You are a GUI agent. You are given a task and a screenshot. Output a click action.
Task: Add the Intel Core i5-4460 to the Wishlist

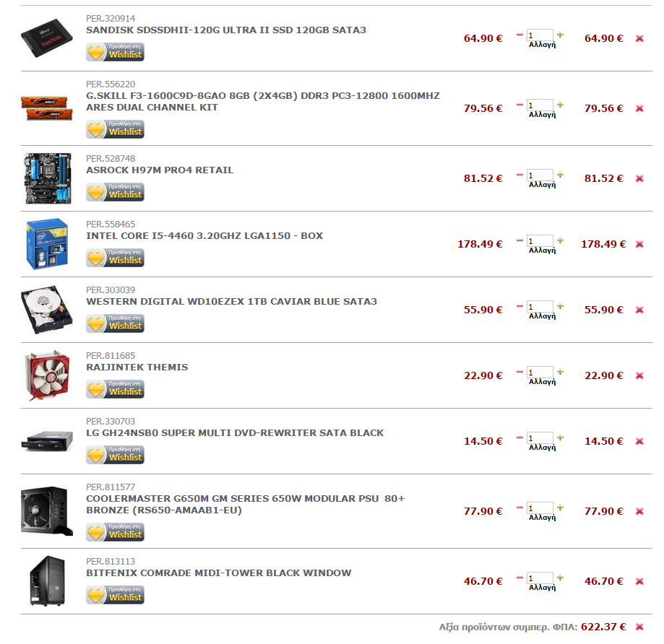pos(115,258)
